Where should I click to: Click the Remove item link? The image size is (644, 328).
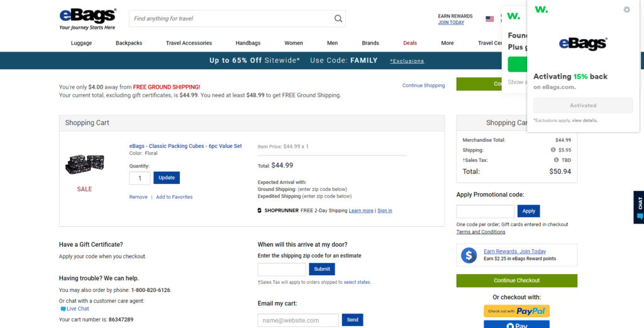tap(138, 197)
